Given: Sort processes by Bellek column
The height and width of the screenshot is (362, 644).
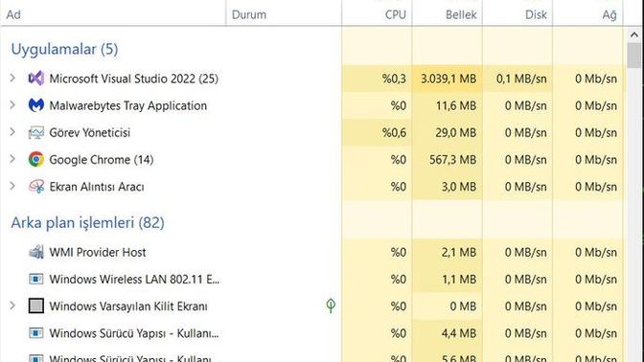Looking at the screenshot, I should click(448, 14).
